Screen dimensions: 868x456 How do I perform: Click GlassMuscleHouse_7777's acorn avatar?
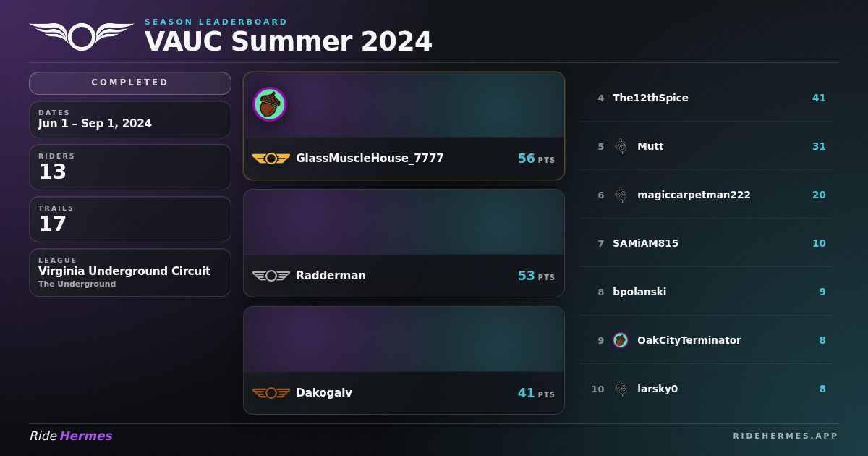click(x=270, y=104)
